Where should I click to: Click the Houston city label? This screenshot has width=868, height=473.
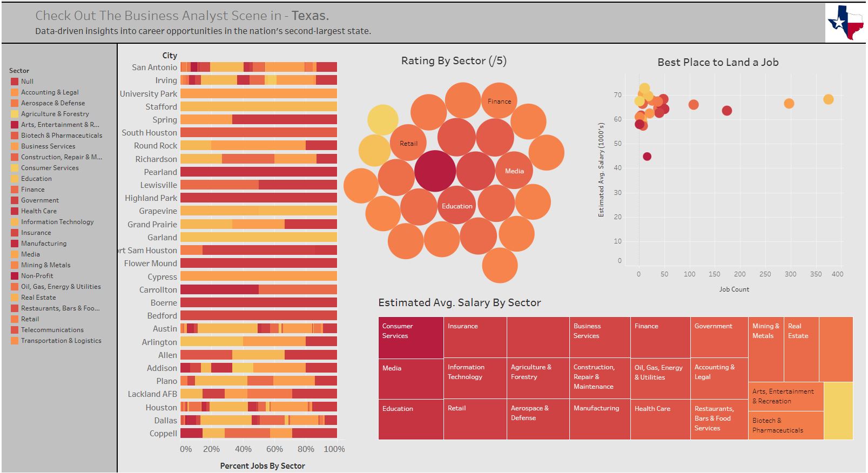[161, 408]
